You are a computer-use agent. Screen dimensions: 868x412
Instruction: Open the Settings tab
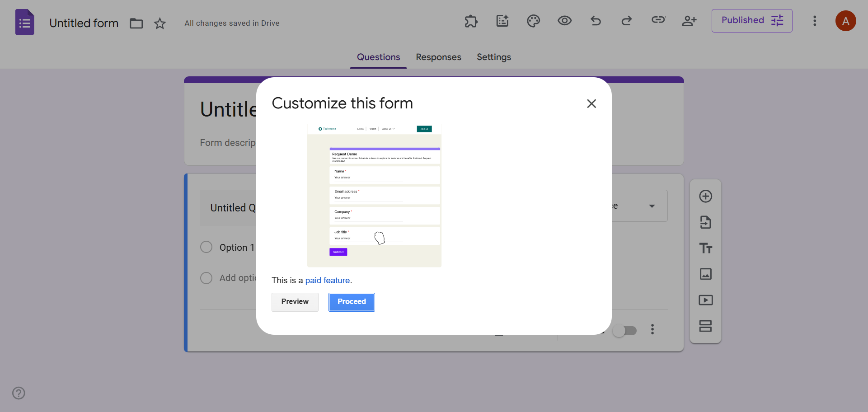pos(493,57)
